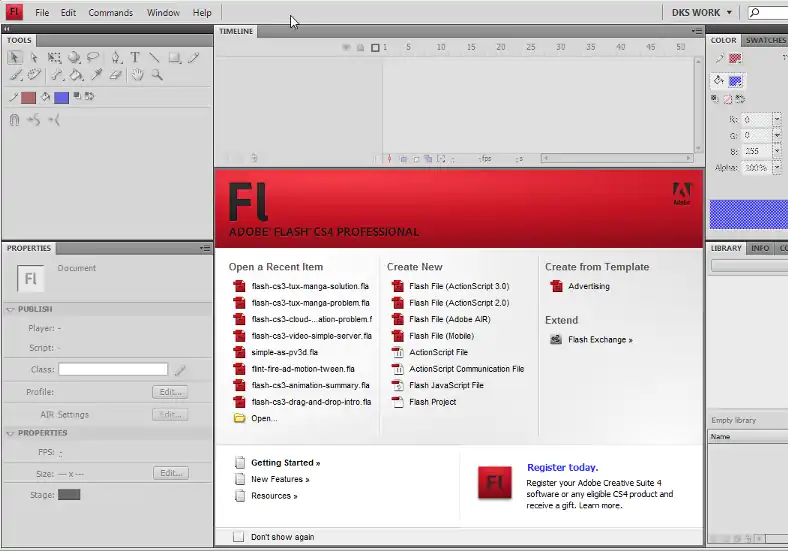Select the Zoom magnifier tool
Image resolution: width=788 pixels, height=551 pixels.
(157, 75)
